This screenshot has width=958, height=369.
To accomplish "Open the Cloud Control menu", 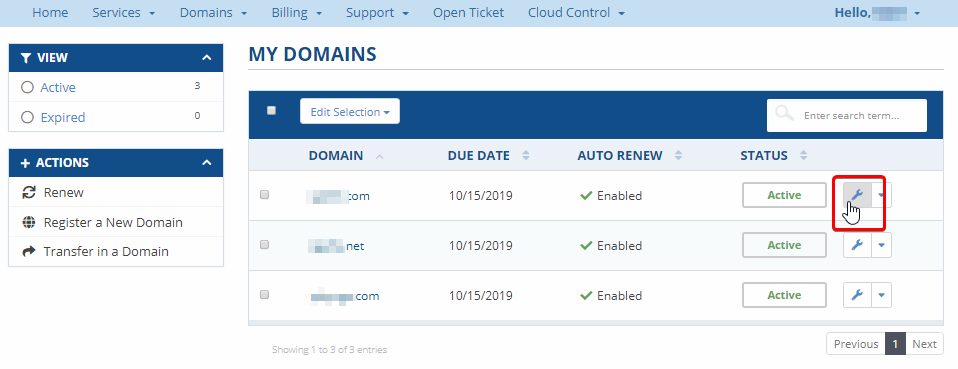I will pyautogui.click(x=576, y=13).
